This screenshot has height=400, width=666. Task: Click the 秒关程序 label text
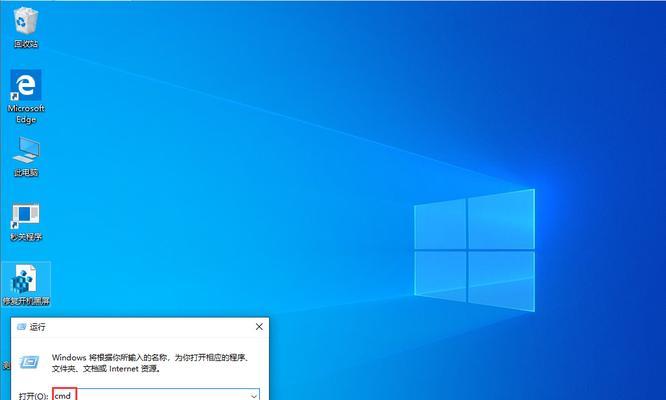(x=26, y=237)
